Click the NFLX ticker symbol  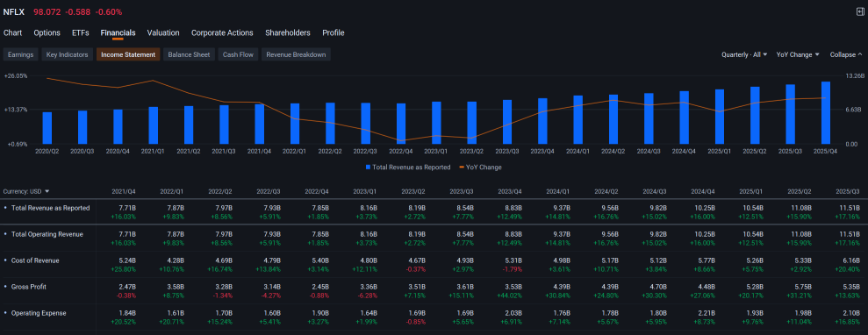[x=14, y=11]
